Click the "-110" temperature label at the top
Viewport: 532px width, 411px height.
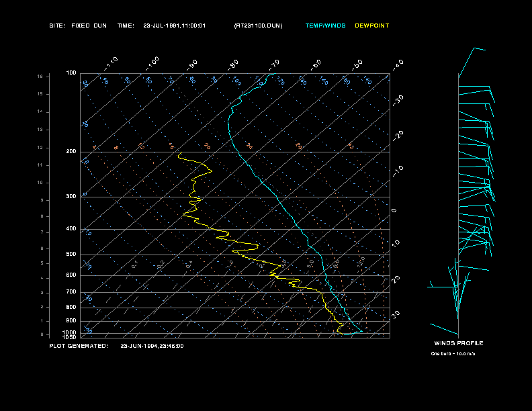110,64
